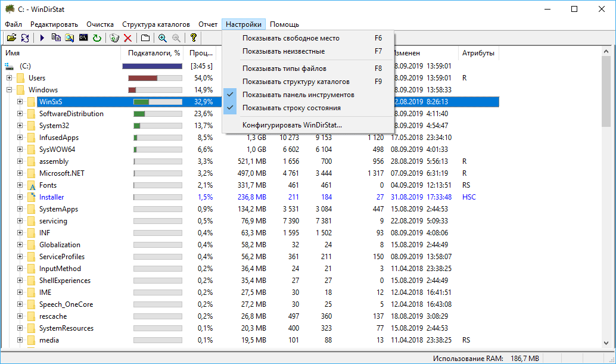Click the green Refresh Selected arrow icon

tap(97, 38)
